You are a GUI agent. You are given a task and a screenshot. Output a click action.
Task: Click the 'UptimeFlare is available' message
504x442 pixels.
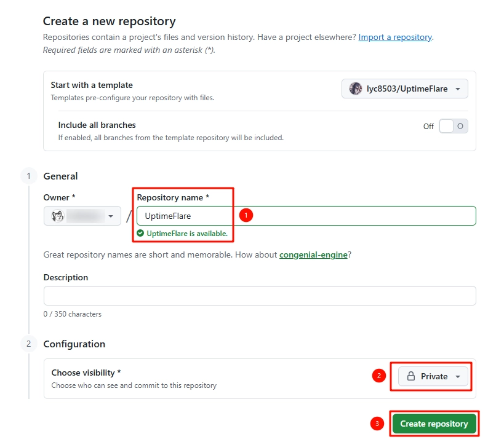click(186, 234)
